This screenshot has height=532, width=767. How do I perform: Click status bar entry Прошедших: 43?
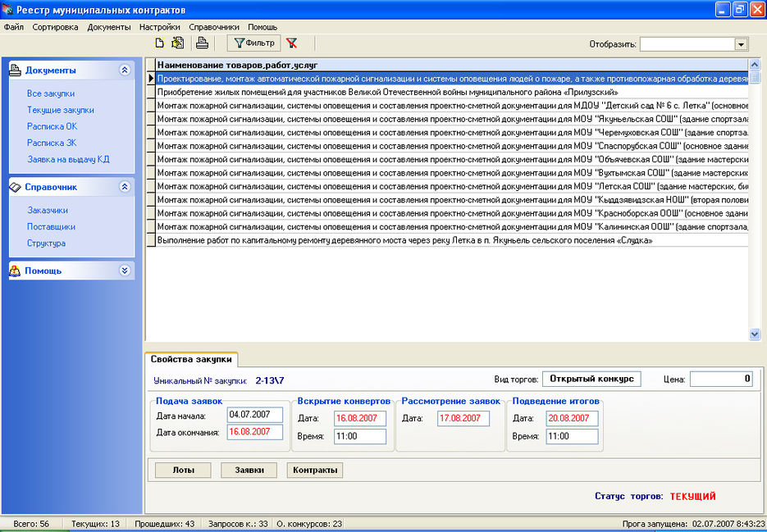coord(164,524)
